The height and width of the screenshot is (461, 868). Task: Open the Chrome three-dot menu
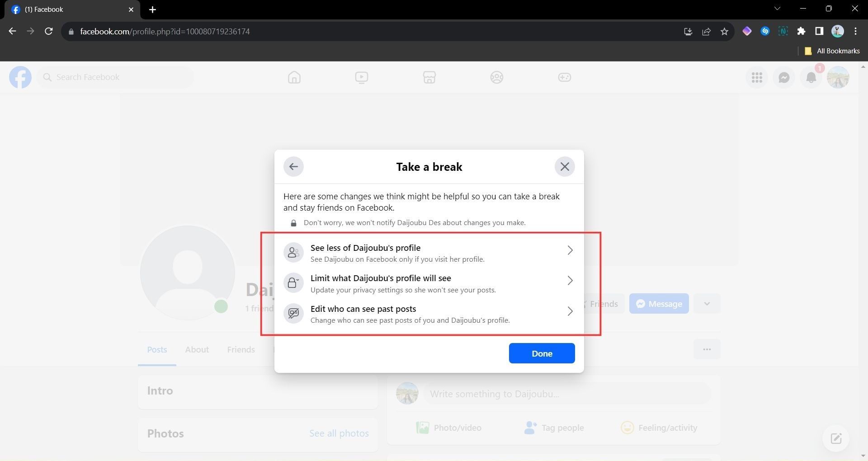click(855, 31)
